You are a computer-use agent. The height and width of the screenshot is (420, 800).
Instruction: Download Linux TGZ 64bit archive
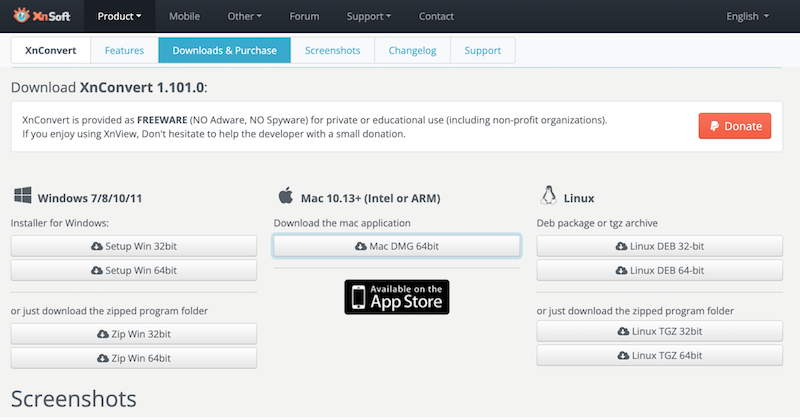pos(660,356)
